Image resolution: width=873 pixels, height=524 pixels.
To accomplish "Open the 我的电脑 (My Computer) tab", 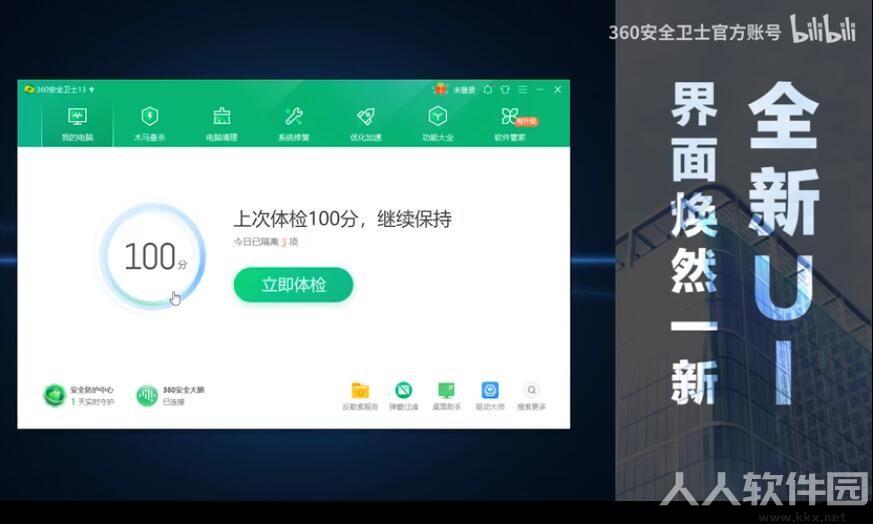I will point(77,124).
